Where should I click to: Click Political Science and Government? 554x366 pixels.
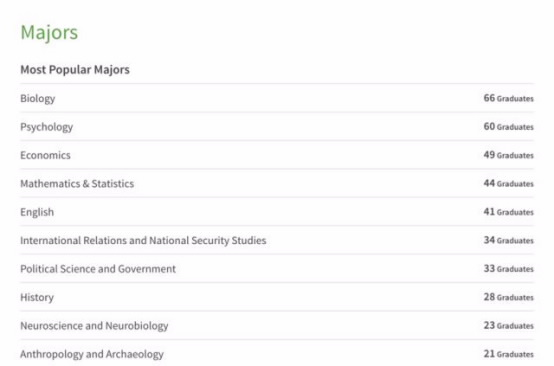(98, 269)
